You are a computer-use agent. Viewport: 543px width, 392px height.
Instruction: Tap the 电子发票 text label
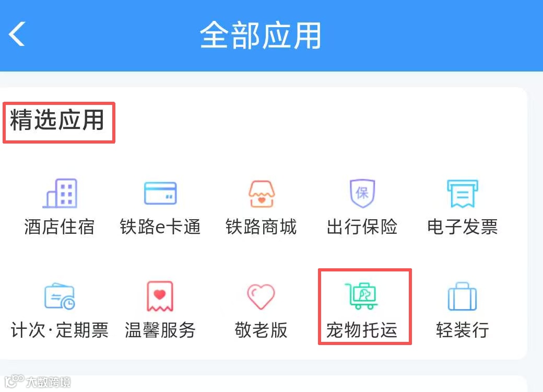(x=463, y=227)
